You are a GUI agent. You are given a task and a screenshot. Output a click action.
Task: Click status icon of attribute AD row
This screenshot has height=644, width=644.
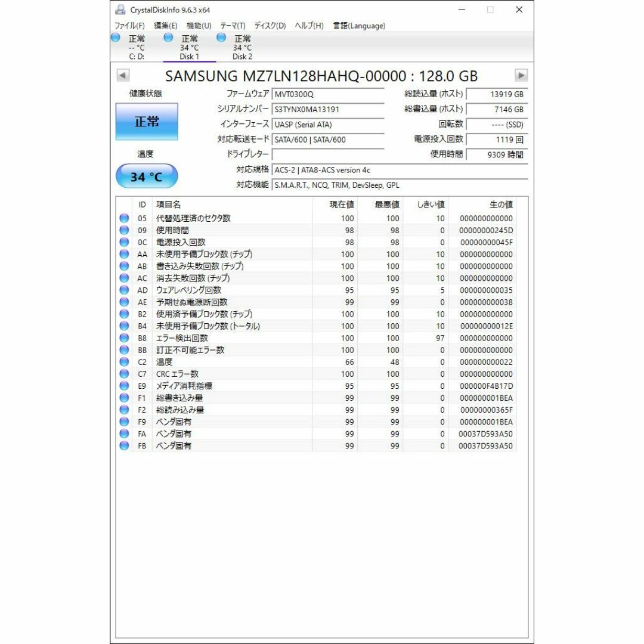124,290
